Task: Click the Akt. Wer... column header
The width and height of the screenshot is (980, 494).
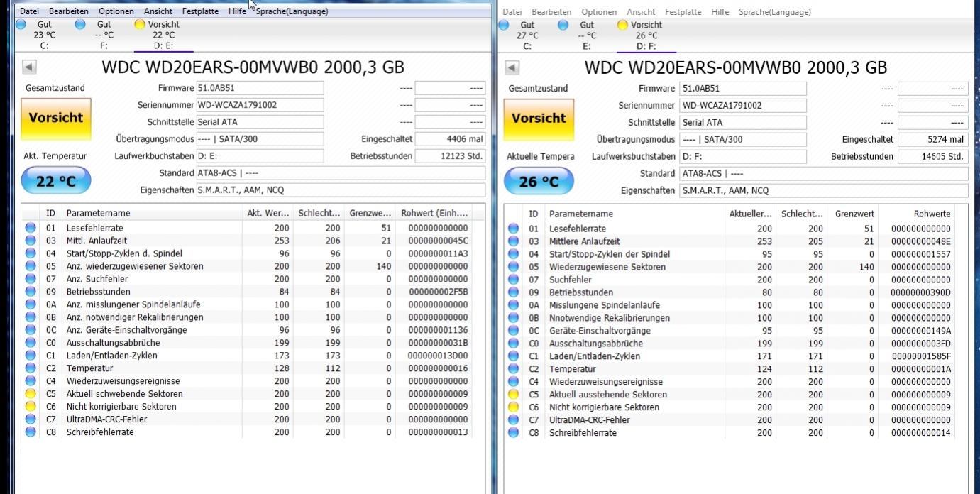Action: pyautogui.click(x=268, y=213)
